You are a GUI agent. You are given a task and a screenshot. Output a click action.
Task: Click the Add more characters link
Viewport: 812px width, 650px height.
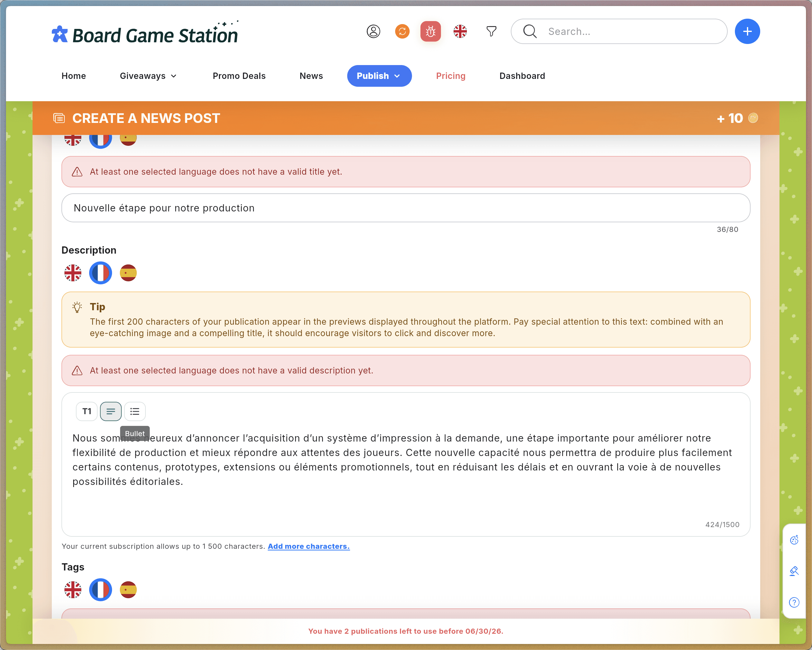point(308,546)
